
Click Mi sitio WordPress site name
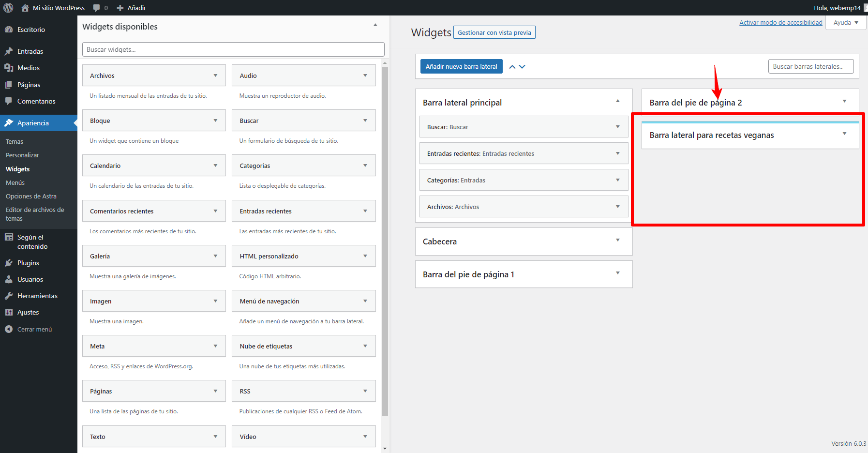59,8
